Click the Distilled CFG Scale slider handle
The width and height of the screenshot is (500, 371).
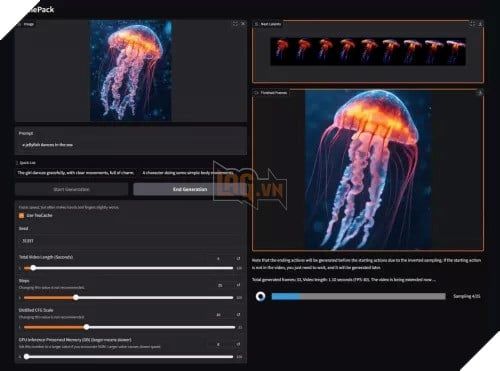point(86,327)
